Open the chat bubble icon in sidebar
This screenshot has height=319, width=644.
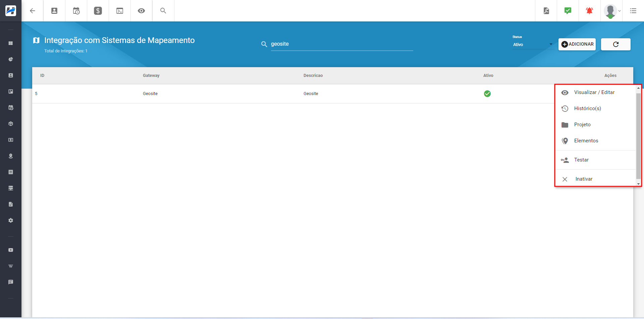[11, 282]
